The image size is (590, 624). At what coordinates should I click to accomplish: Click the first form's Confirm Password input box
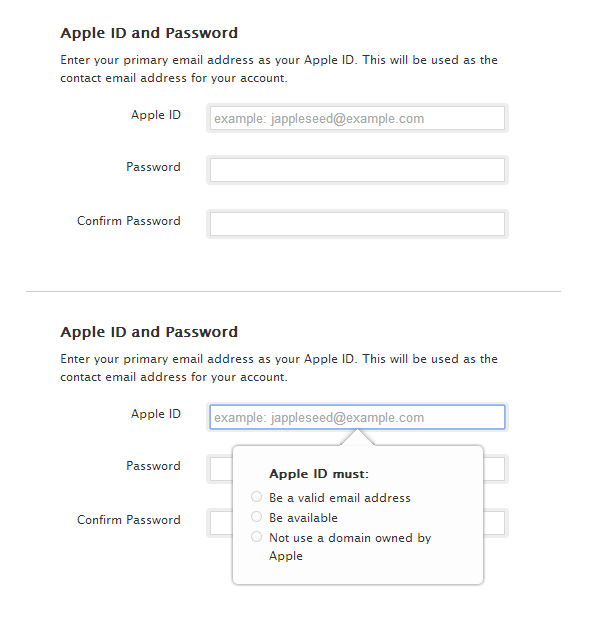tap(357, 224)
